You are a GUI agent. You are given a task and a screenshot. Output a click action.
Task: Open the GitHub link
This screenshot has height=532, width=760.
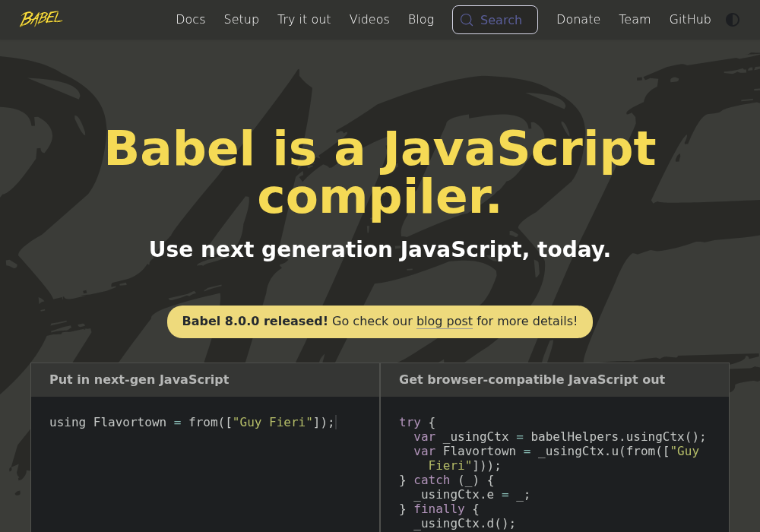(690, 20)
